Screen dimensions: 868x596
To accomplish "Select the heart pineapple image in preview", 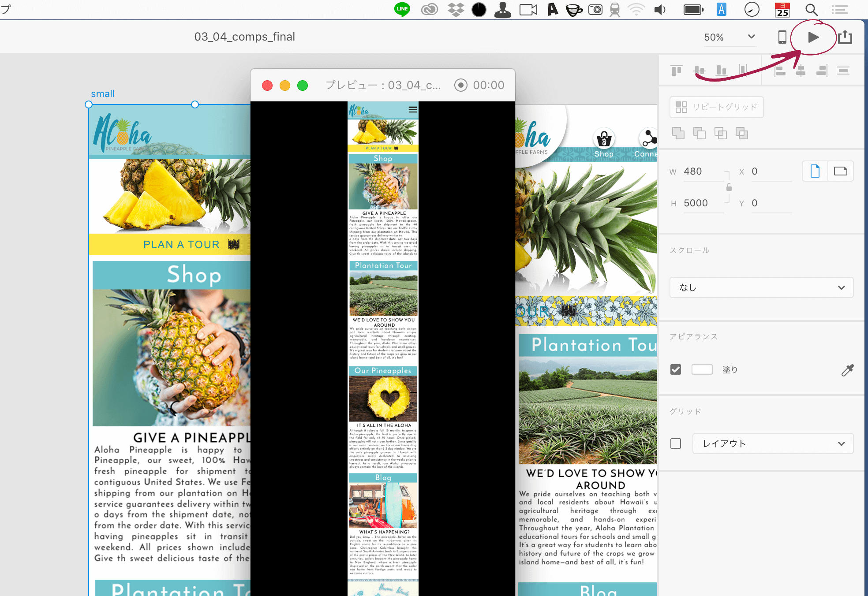I will tap(383, 399).
